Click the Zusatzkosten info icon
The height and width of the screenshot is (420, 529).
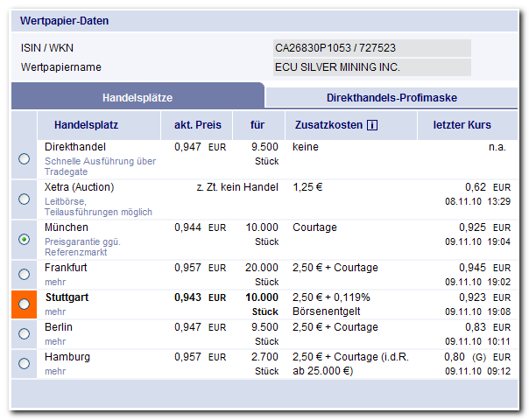pos(372,126)
